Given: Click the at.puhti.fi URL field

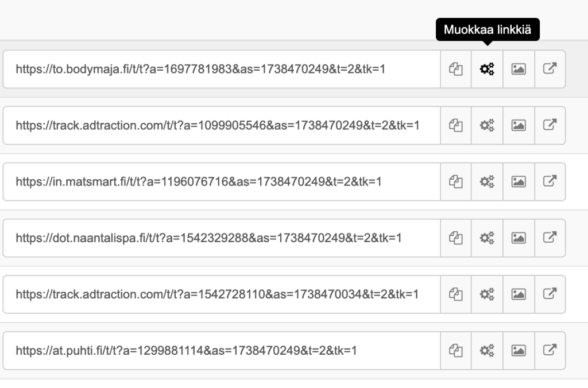Looking at the screenshot, I should (221, 350).
